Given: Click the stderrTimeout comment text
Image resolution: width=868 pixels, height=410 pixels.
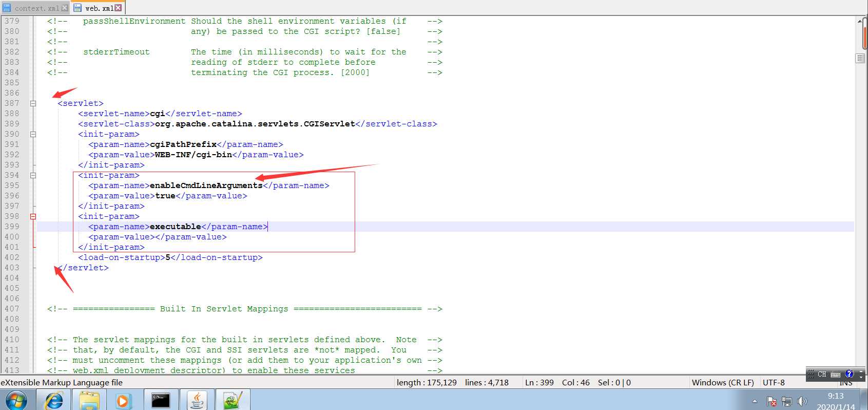Looking at the screenshot, I should tap(117, 52).
